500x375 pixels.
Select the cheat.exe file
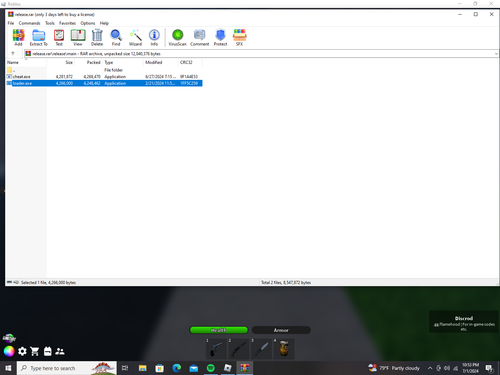click(104, 77)
